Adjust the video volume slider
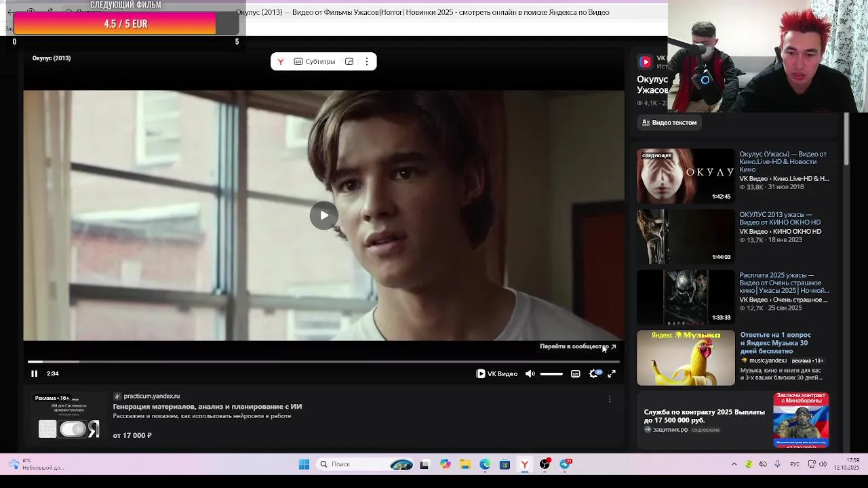868x488 pixels. (x=551, y=373)
